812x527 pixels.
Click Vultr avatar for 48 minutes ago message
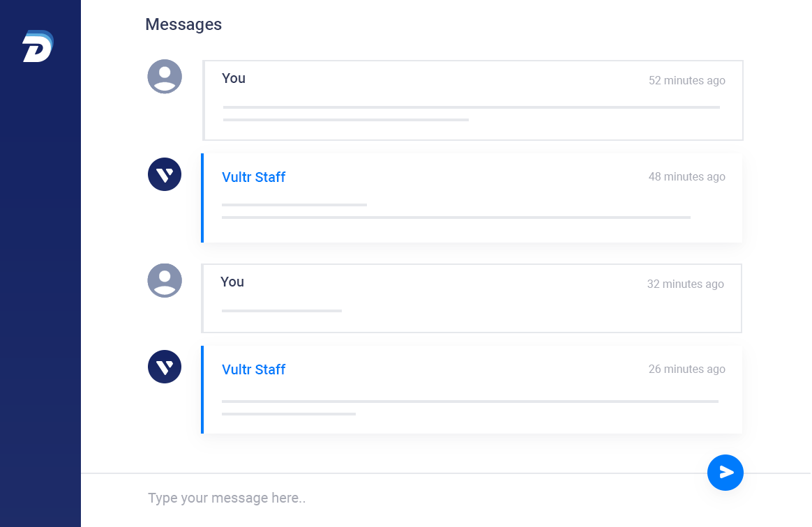(165, 174)
